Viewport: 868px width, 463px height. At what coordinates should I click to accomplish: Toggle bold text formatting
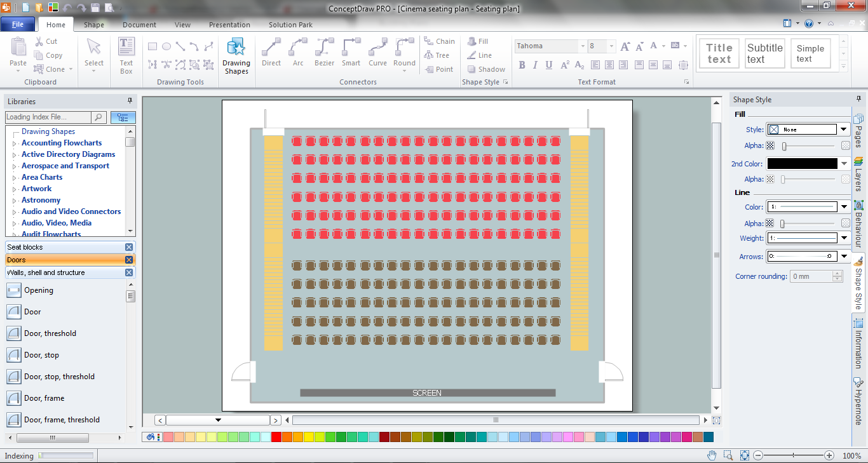tap(522, 65)
